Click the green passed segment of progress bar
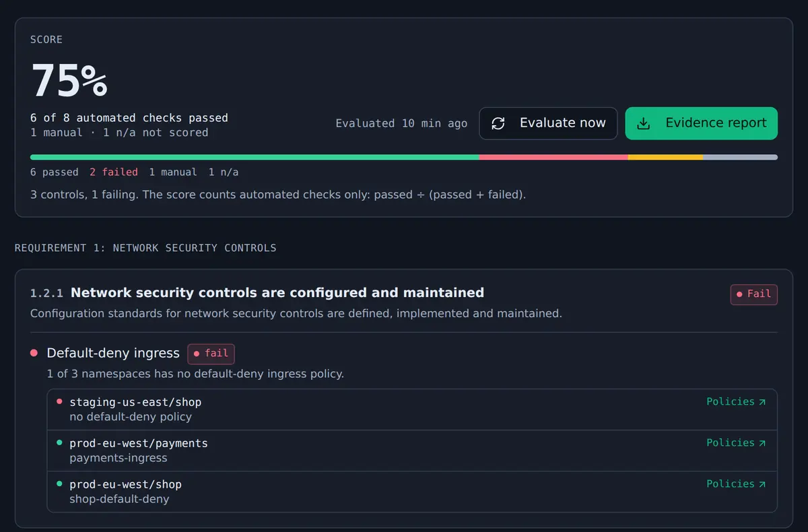The height and width of the screenshot is (532, 808). click(x=255, y=158)
